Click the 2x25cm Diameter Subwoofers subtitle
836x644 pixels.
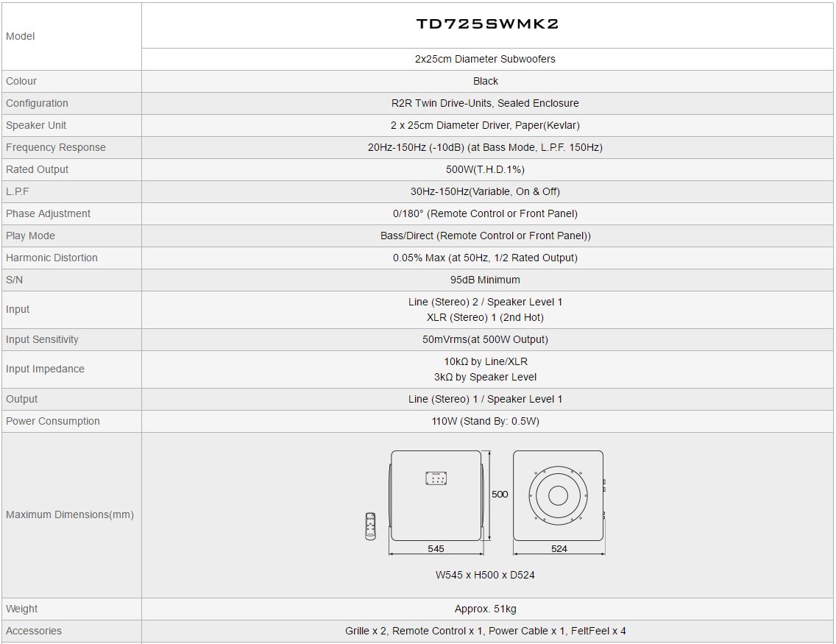pos(485,59)
